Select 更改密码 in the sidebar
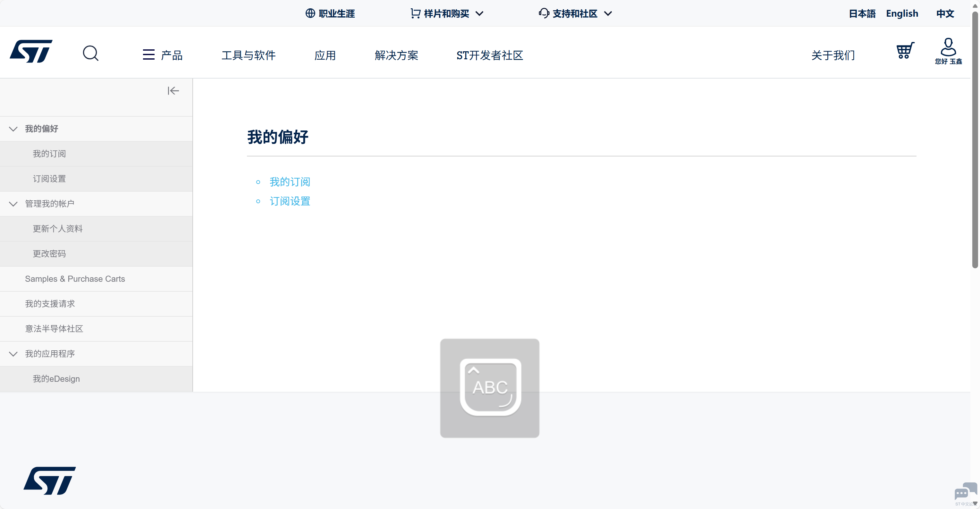The width and height of the screenshot is (980, 509). click(x=49, y=254)
